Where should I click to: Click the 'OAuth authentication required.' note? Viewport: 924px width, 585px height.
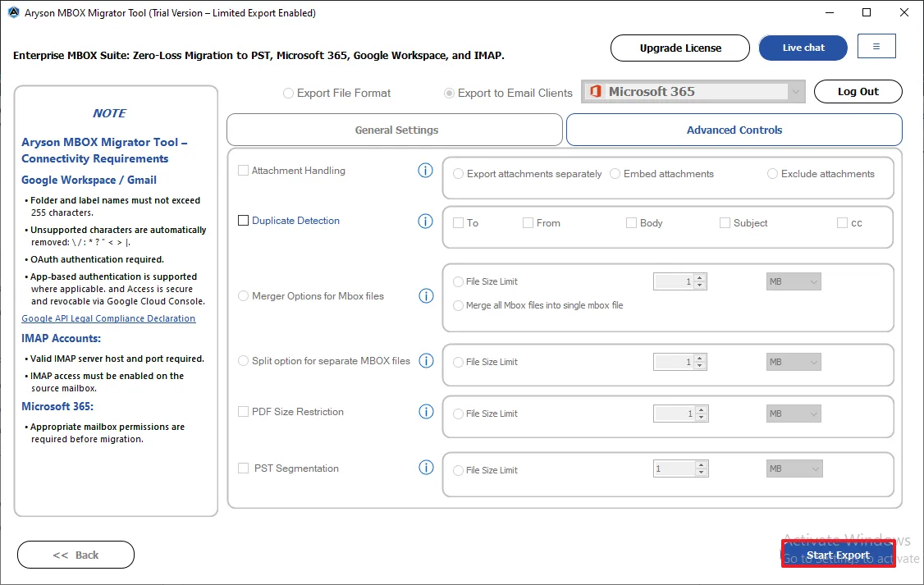[x=97, y=259]
